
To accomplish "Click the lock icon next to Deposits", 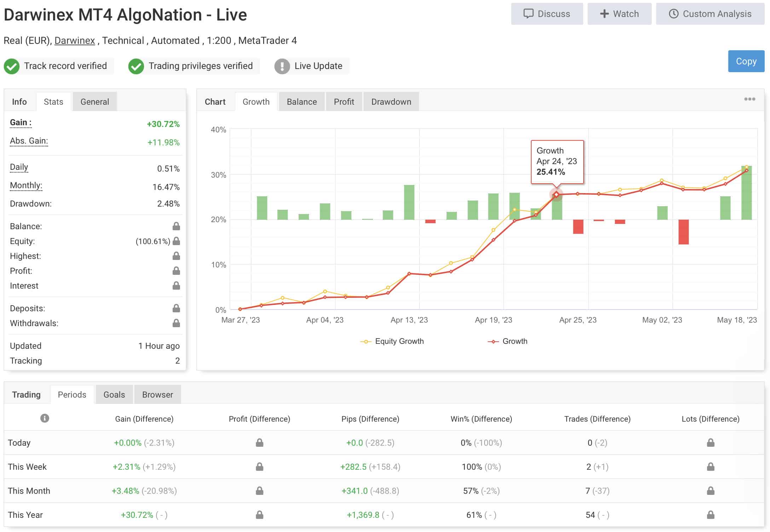I will [x=176, y=308].
